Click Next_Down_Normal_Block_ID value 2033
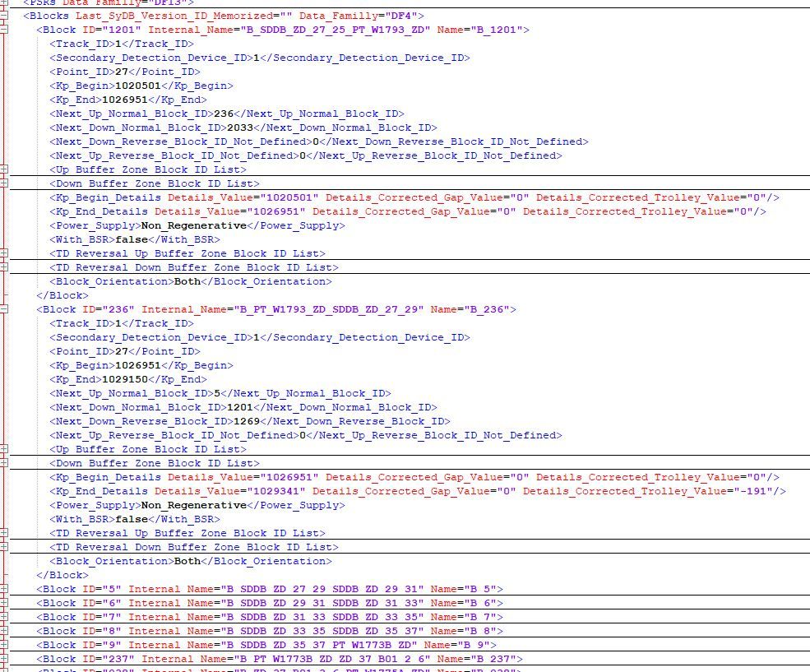Image resolution: width=810 pixels, height=672 pixels. tap(240, 127)
